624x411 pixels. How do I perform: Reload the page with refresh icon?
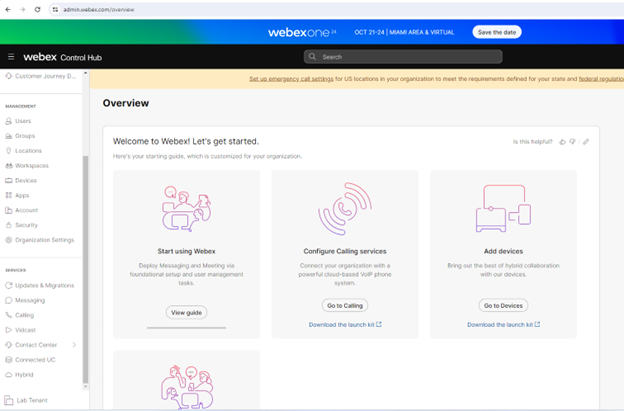point(37,10)
